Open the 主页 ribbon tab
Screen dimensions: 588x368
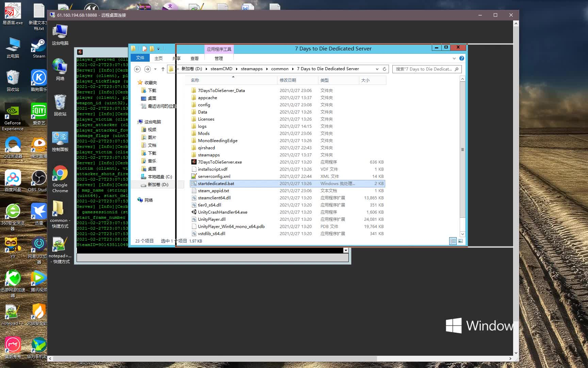(159, 58)
